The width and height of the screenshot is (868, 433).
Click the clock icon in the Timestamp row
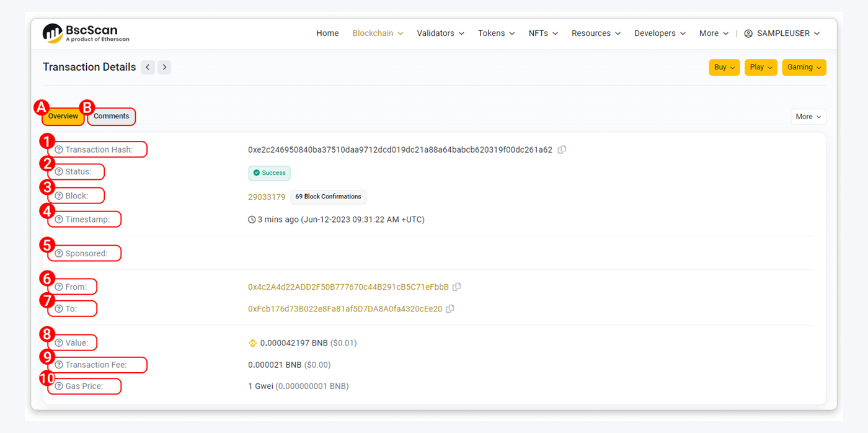click(252, 220)
